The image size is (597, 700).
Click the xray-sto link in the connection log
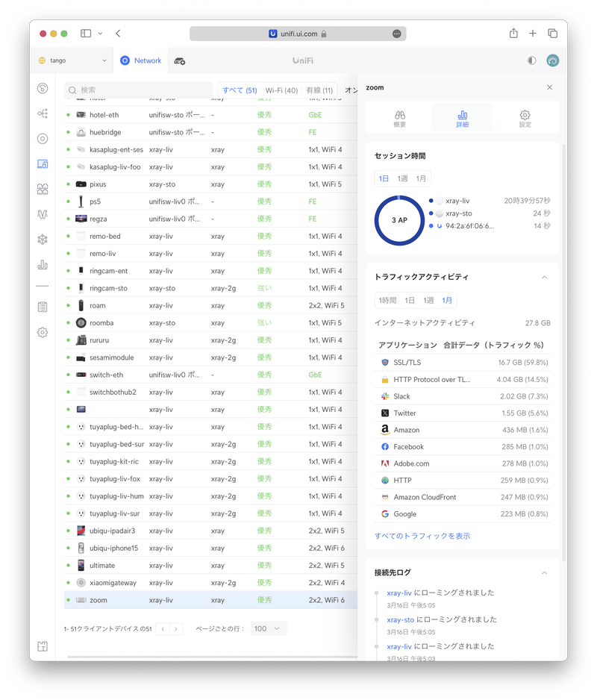[x=400, y=619]
